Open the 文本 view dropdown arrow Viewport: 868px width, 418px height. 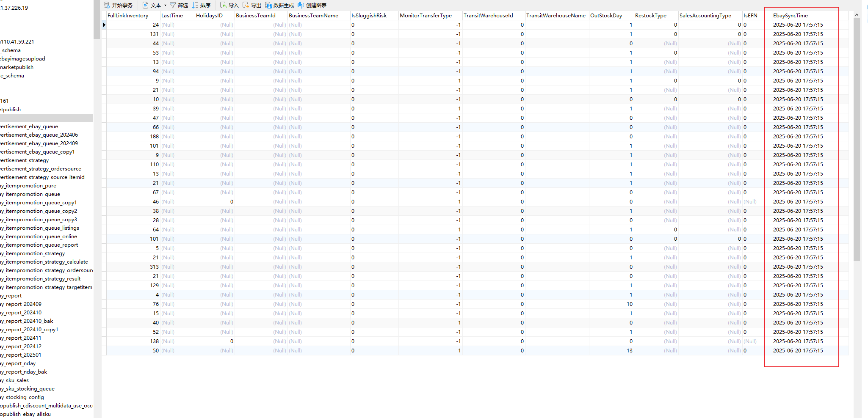coord(165,5)
